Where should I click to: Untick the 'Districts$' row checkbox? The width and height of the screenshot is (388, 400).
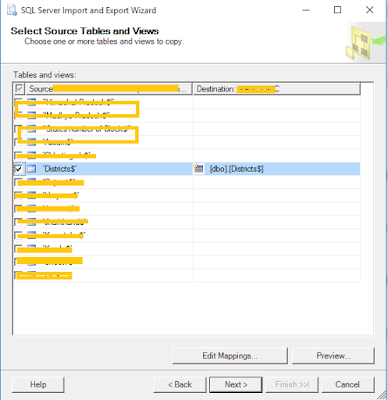18,169
